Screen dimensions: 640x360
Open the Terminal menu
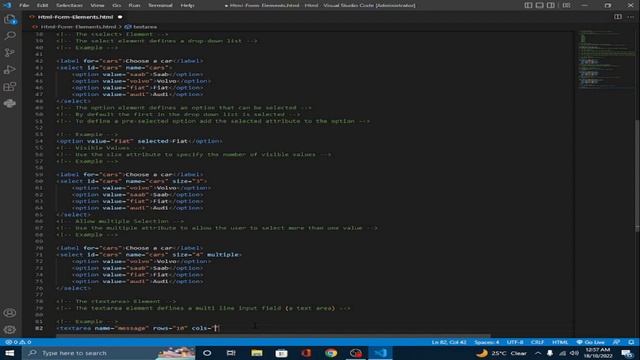click(x=160, y=5)
